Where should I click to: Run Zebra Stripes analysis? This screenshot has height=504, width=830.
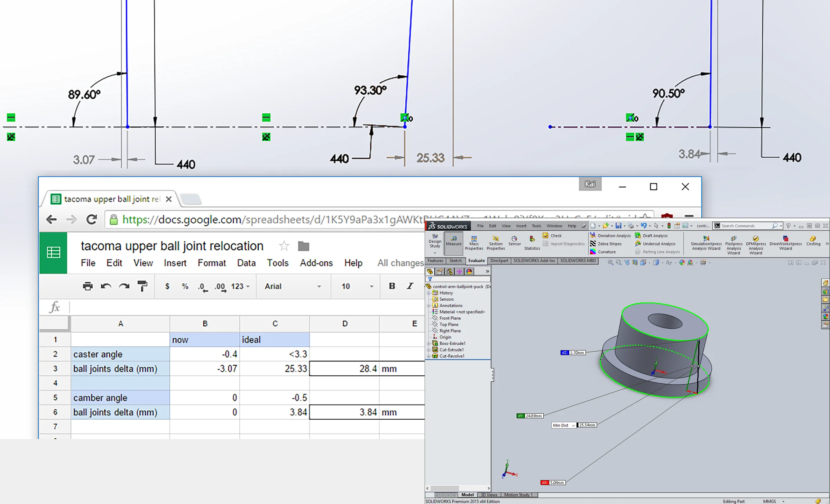pos(606,244)
